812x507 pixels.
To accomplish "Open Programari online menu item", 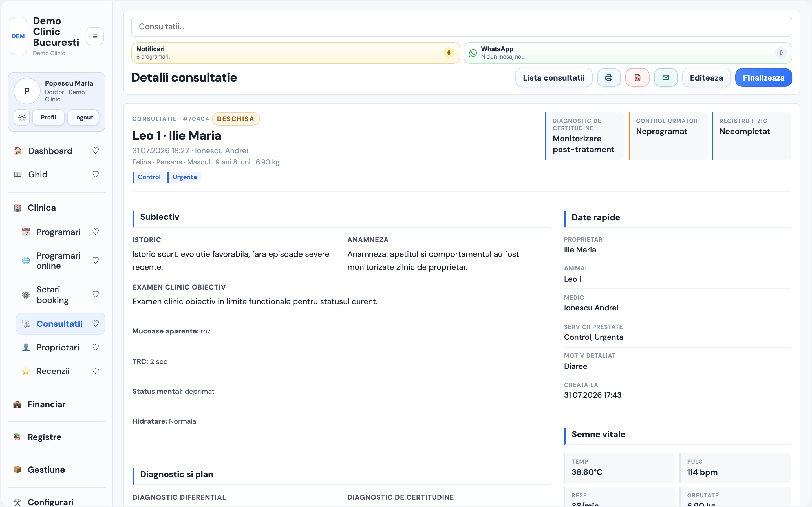I will pyautogui.click(x=58, y=261).
